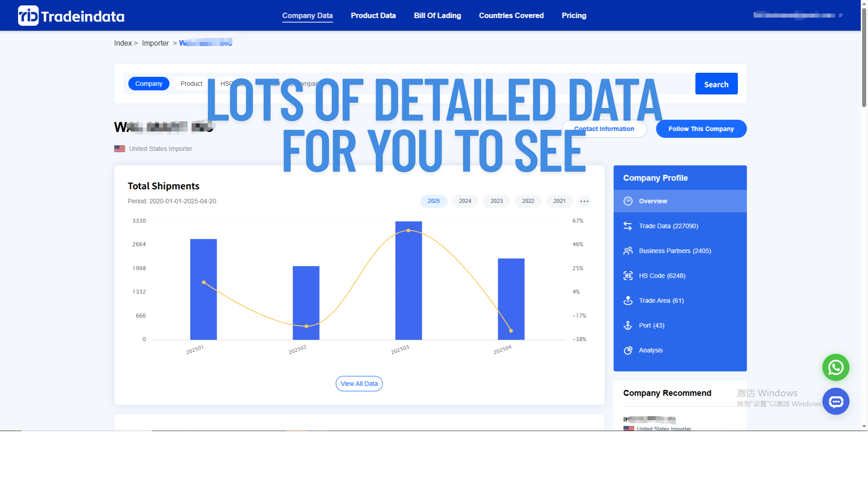Switch search filter to Product
The height and width of the screenshot is (488, 868).
click(191, 84)
